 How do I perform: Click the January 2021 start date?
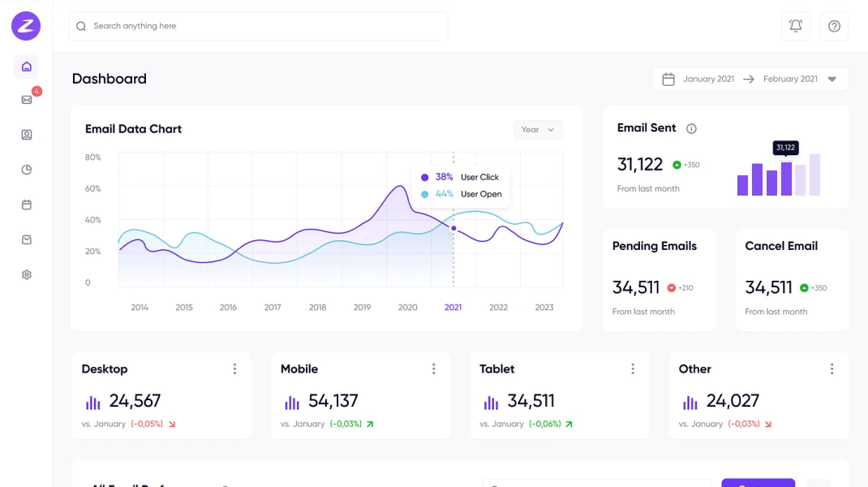pyautogui.click(x=707, y=80)
